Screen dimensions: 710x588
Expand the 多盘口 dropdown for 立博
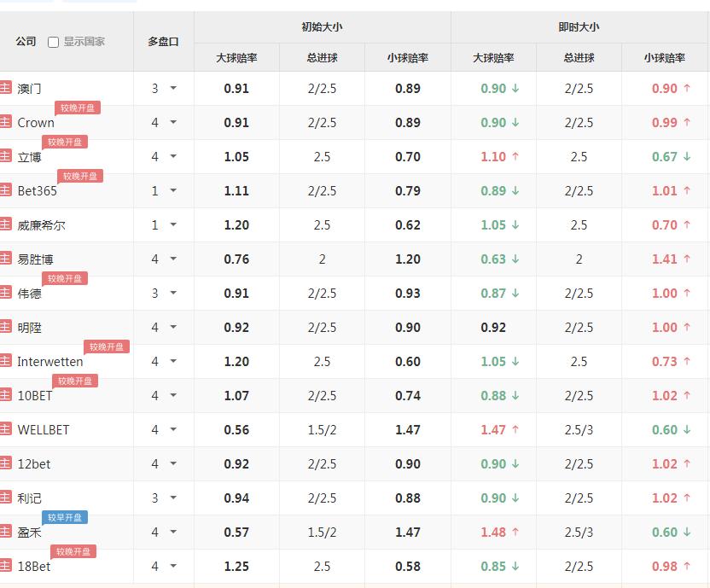coord(173,156)
